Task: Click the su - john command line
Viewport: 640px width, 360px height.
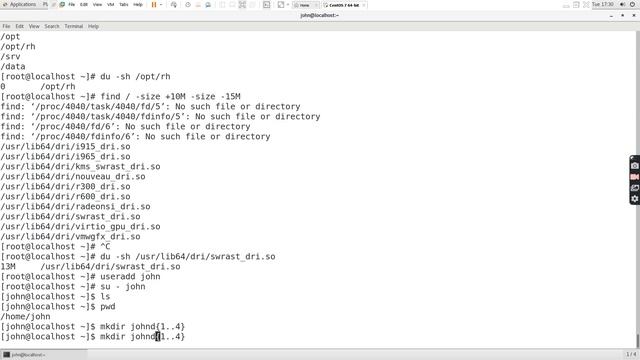Action: 73,287
